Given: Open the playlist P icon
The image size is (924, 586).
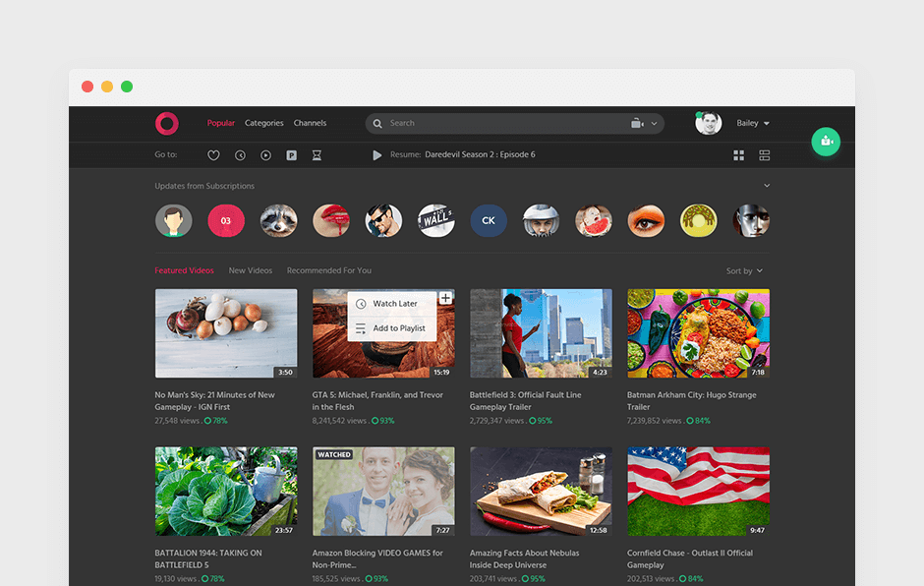Looking at the screenshot, I should coord(291,155).
